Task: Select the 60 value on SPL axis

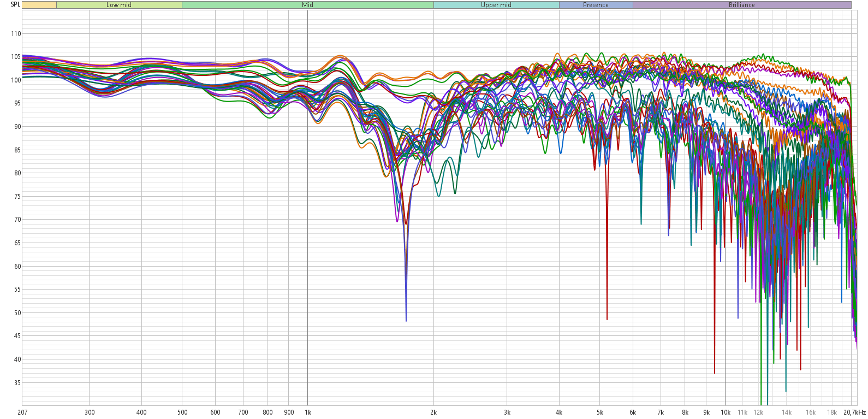Action: [17, 267]
